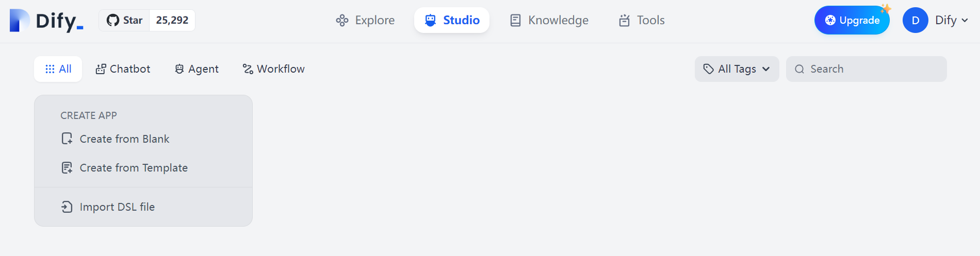Click the Knowledge book icon

[x=515, y=20]
